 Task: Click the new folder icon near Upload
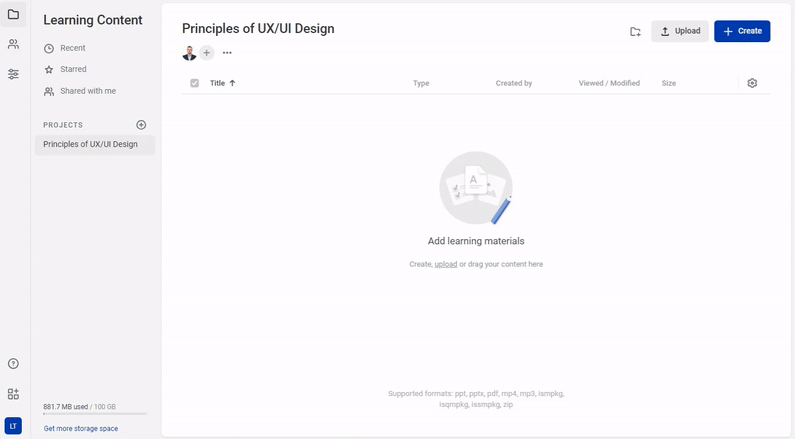point(635,31)
